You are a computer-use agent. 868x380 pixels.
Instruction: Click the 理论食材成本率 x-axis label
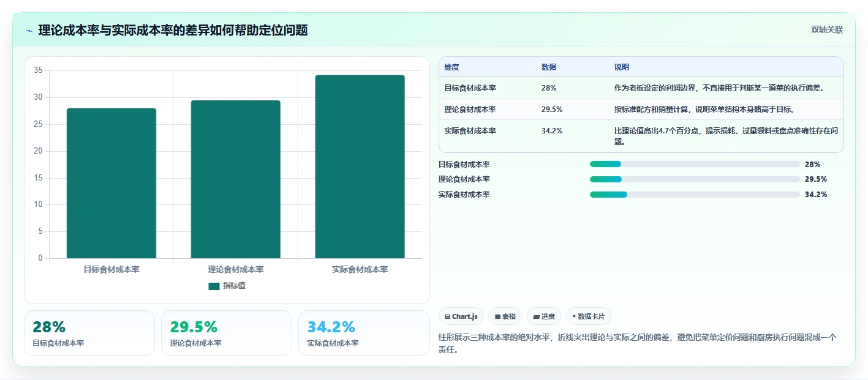pos(236,269)
